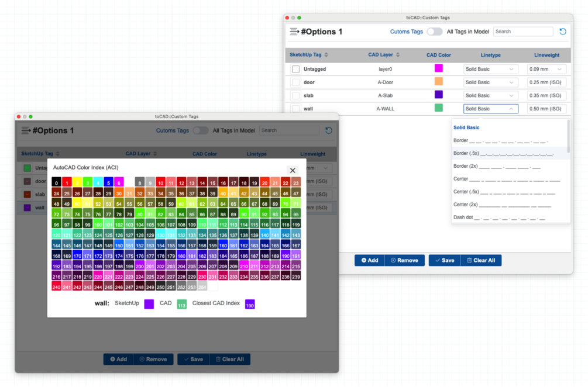This screenshot has height=387, width=588.
Task: Pick ACI color 113 swatch in grid
Action: click(233, 224)
